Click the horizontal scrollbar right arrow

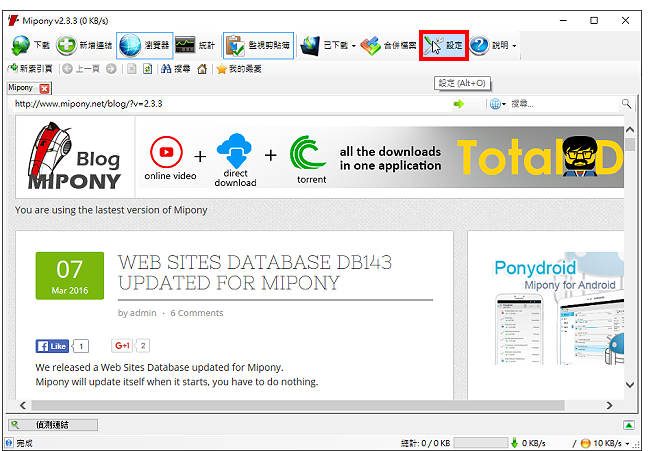609,405
